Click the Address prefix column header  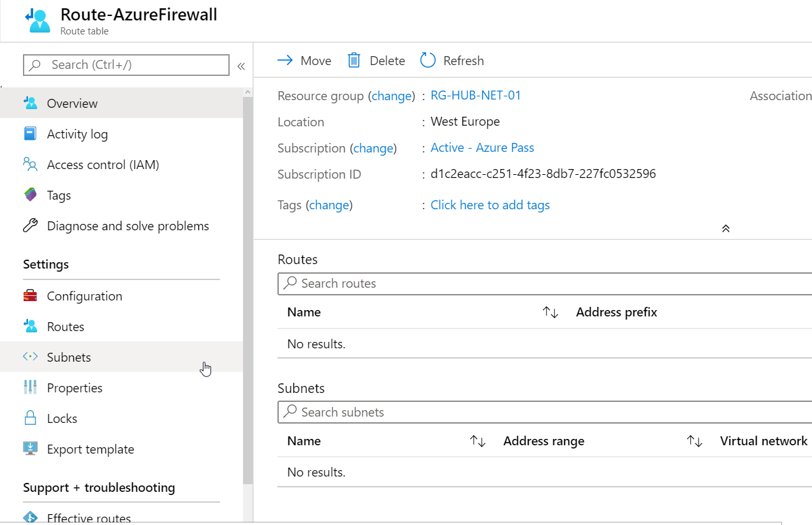(x=616, y=312)
